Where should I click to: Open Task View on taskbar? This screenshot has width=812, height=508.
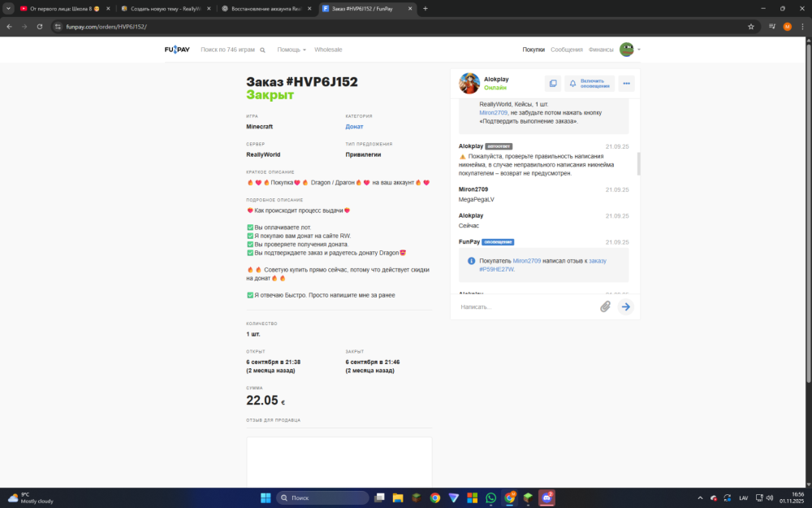click(x=379, y=497)
